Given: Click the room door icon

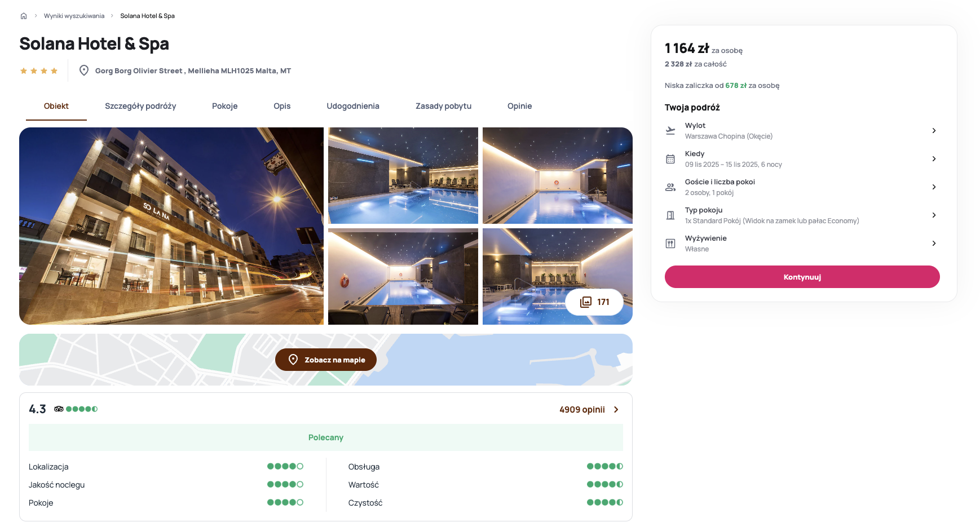Looking at the screenshot, I should (670, 215).
